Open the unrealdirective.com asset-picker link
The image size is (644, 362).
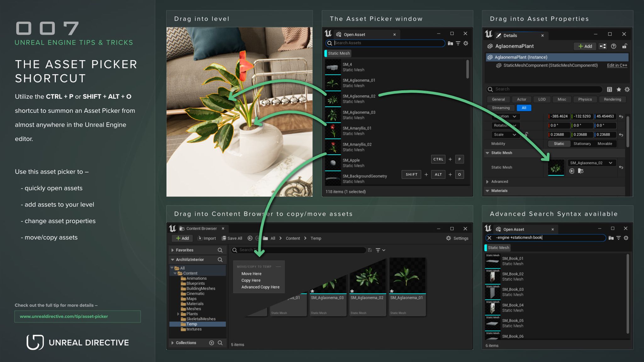(64, 316)
